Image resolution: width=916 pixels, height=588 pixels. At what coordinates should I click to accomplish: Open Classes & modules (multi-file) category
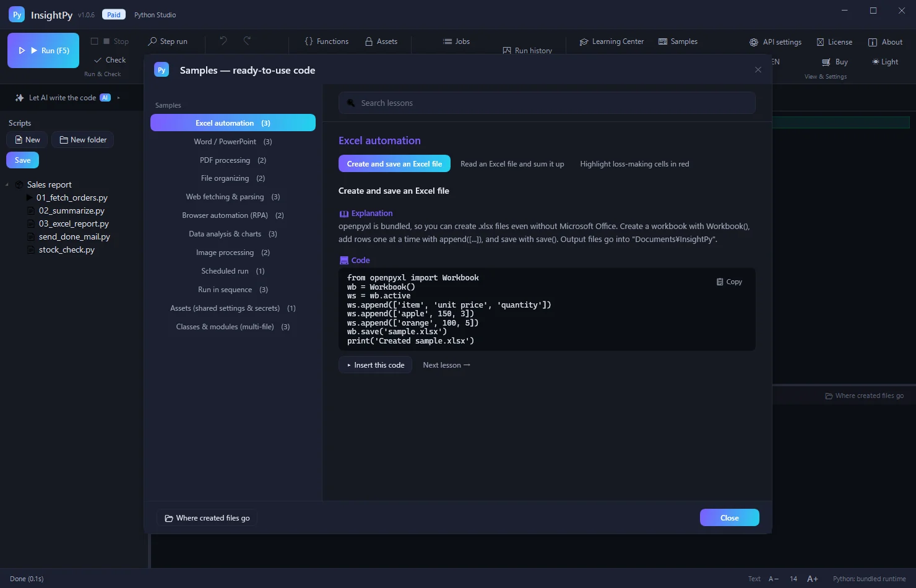(x=233, y=327)
